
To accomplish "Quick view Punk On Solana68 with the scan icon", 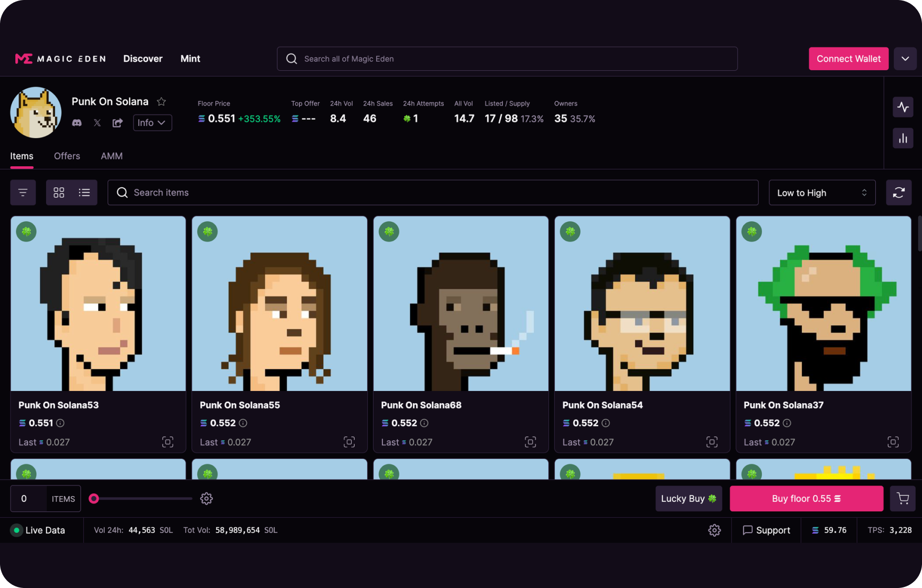I will tap(531, 442).
